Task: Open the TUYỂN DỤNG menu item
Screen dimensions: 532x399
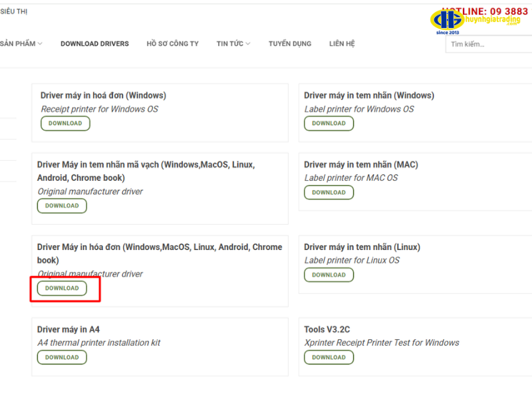Action: [289, 44]
